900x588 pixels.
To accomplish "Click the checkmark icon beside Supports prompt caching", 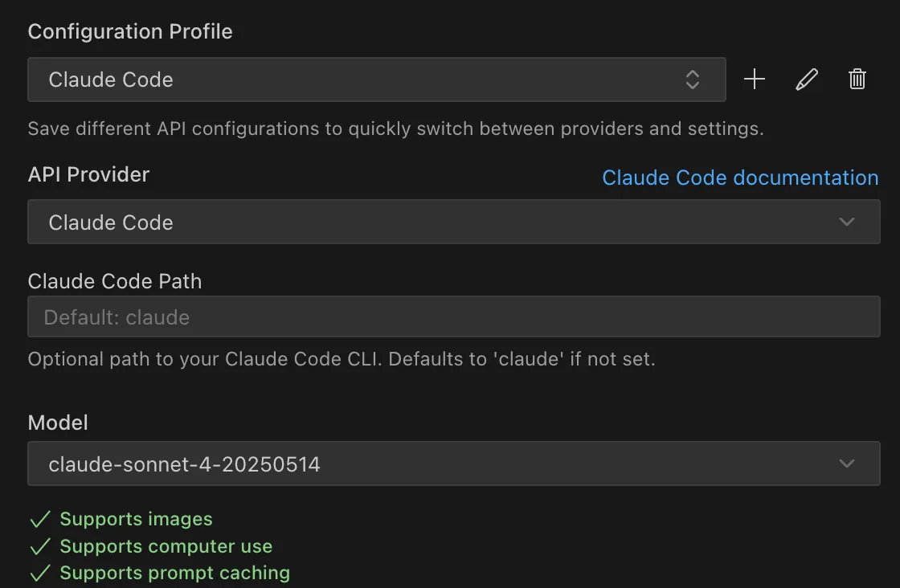I will click(40, 573).
